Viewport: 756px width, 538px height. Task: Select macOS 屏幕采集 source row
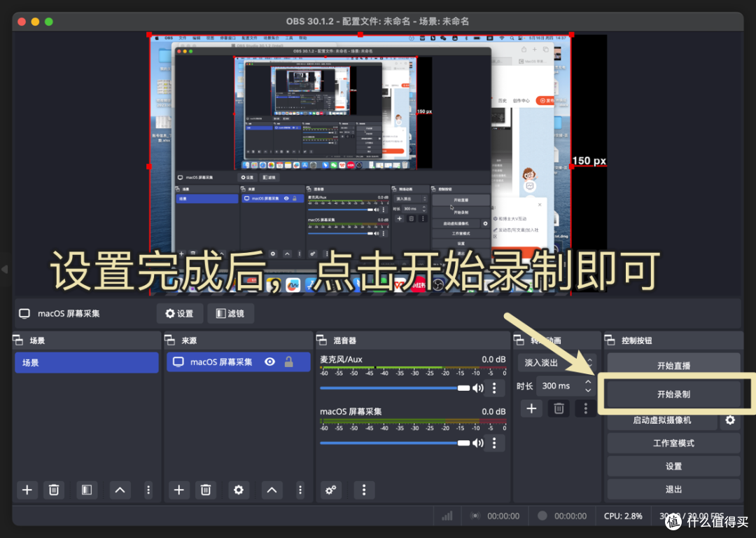pyautogui.click(x=239, y=362)
